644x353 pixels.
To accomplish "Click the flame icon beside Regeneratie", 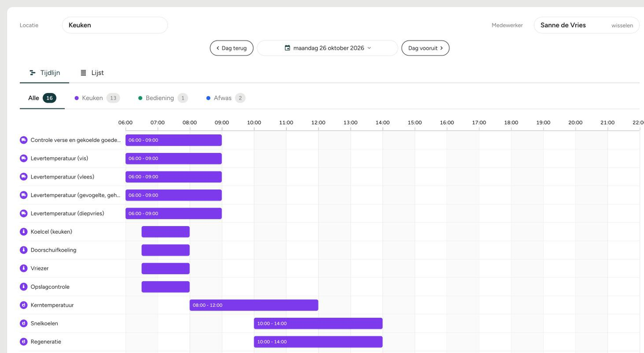I will (24, 342).
